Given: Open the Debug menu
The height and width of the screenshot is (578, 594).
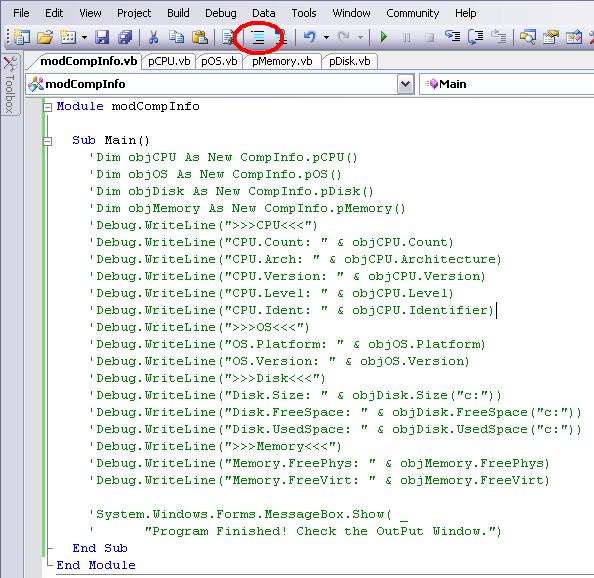Looking at the screenshot, I should pos(220,13).
